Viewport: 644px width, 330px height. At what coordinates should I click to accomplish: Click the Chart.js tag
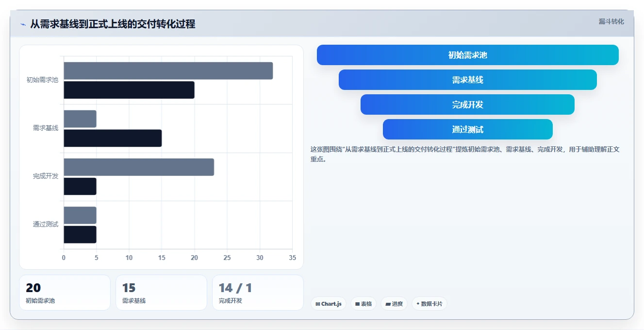click(x=329, y=304)
